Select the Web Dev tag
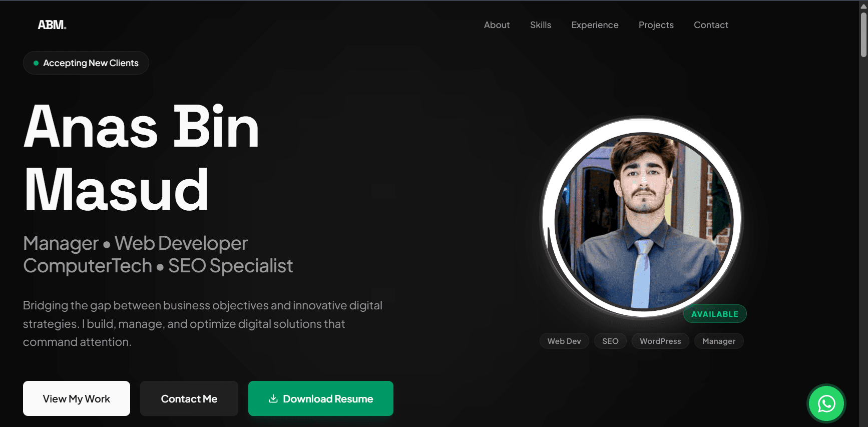 (564, 341)
